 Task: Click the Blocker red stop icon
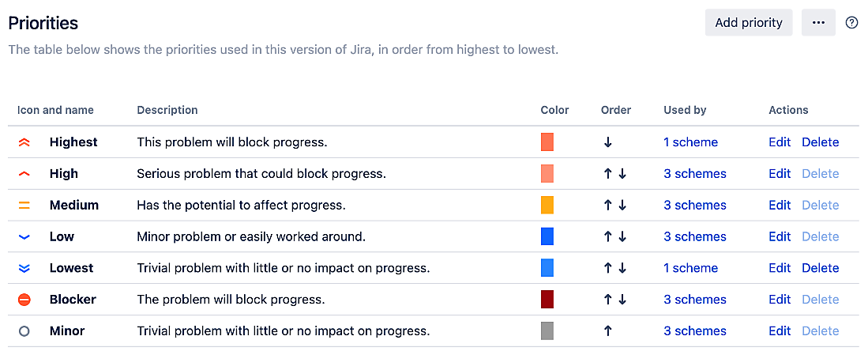(24, 300)
